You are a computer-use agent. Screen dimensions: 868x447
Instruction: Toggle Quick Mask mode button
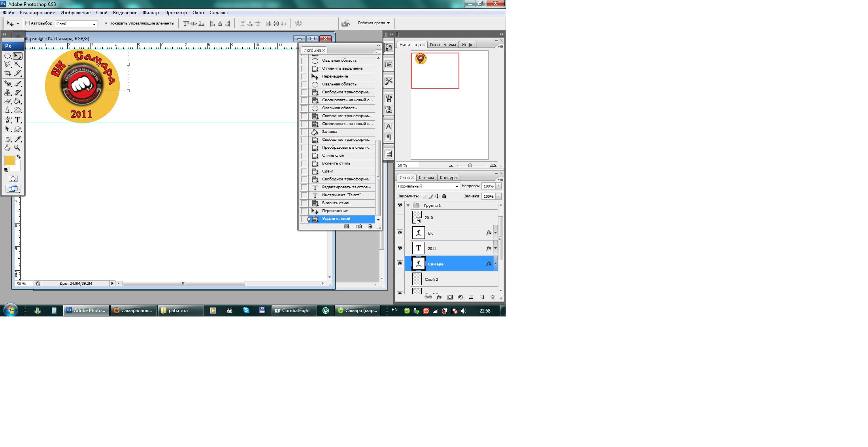click(x=13, y=179)
